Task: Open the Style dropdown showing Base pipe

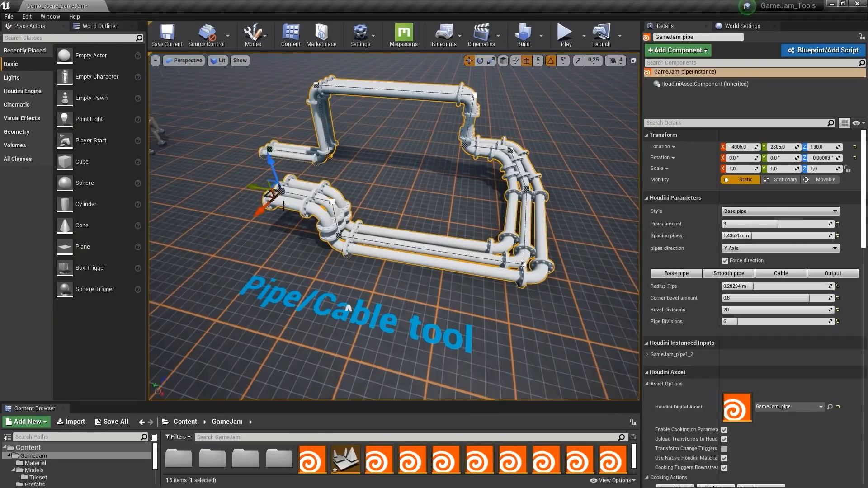Action: [780, 211]
